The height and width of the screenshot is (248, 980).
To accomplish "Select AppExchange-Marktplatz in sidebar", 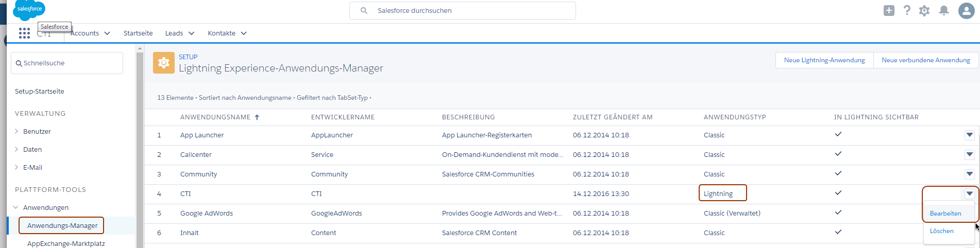I will pos(66,243).
